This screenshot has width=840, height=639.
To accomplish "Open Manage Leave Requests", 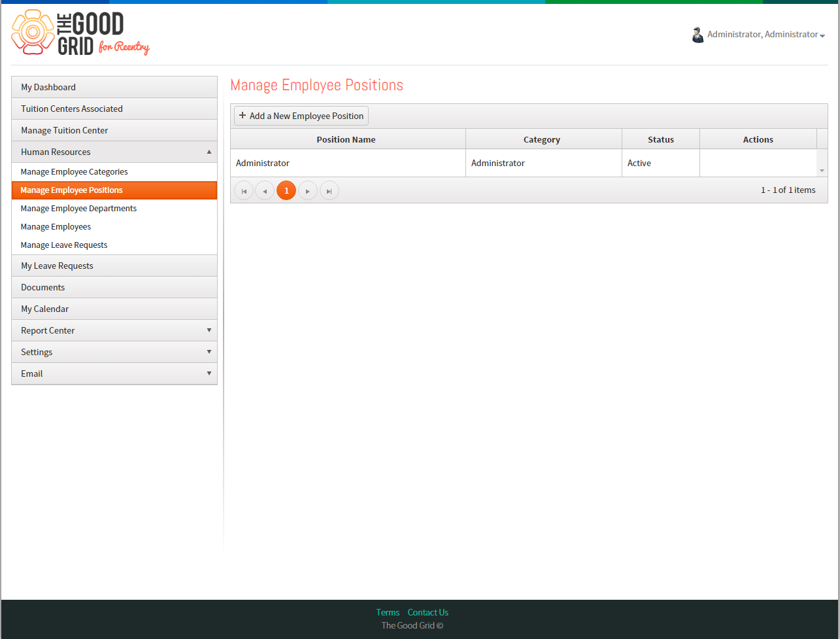I will coord(114,245).
